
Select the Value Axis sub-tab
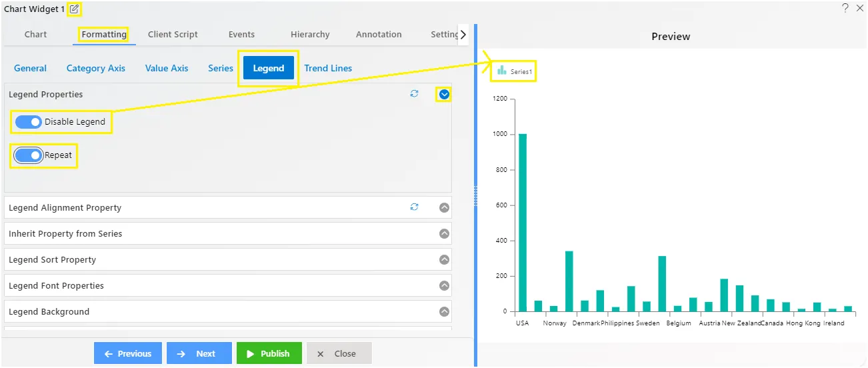[167, 68]
